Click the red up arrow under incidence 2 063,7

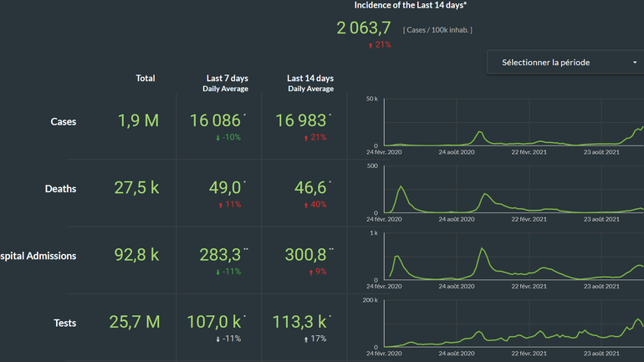(371, 45)
